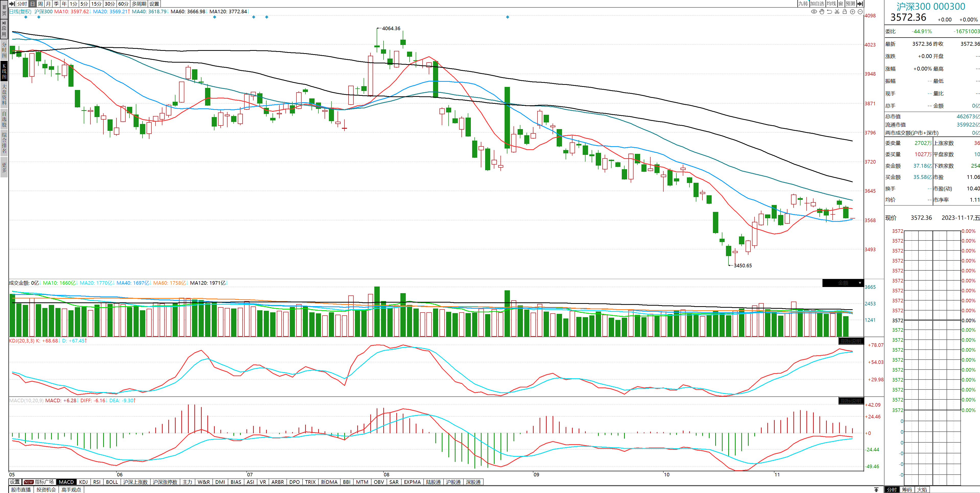
Task: Select the scissors cut tool icon
Action: 837,12
